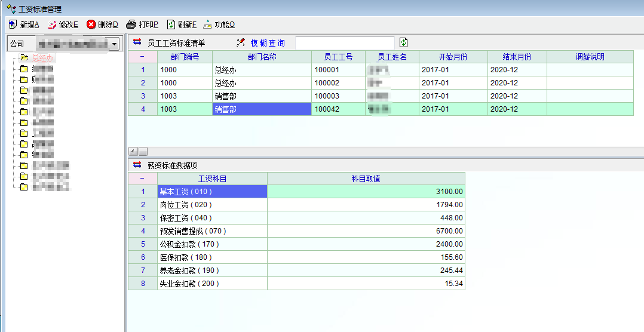Click the 科目取值 column header
Image resolution: width=644 pixels, height=332 pixels.
[366, 179]
